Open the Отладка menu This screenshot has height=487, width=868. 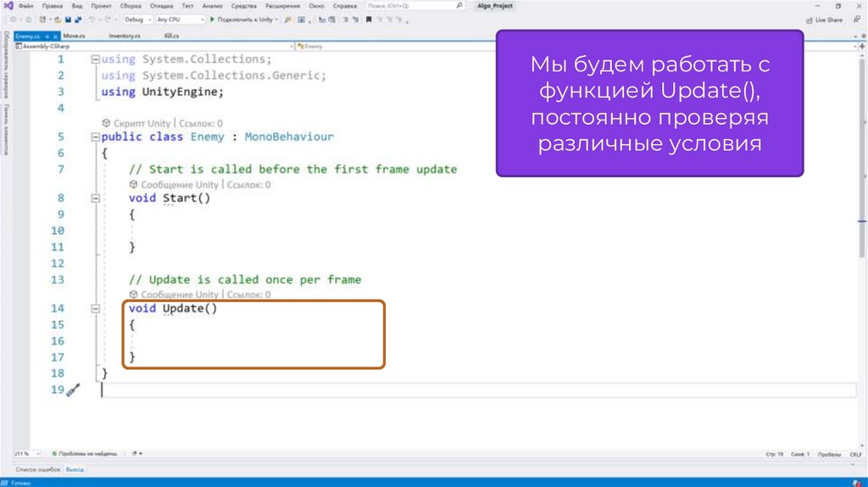point(162,6)
